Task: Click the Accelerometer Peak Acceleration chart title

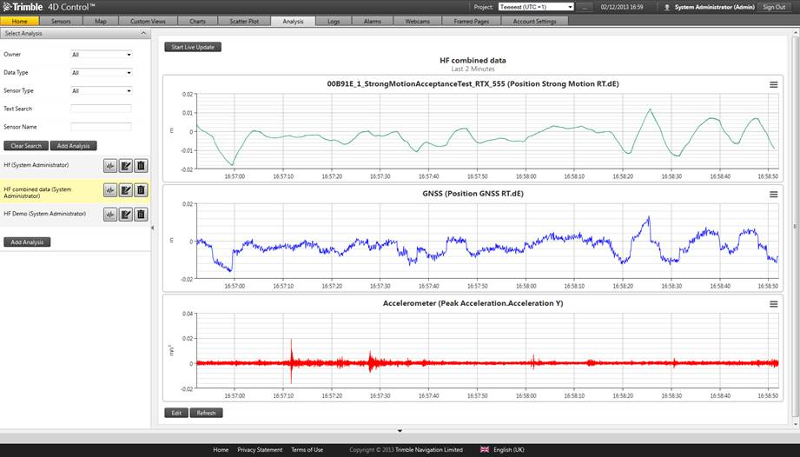Action: 473,303
